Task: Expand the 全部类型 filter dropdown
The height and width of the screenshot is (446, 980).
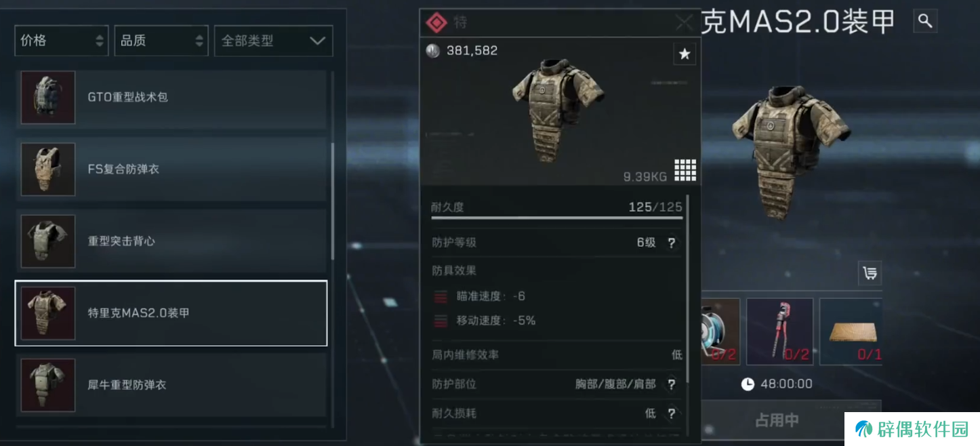Action: 273,41
